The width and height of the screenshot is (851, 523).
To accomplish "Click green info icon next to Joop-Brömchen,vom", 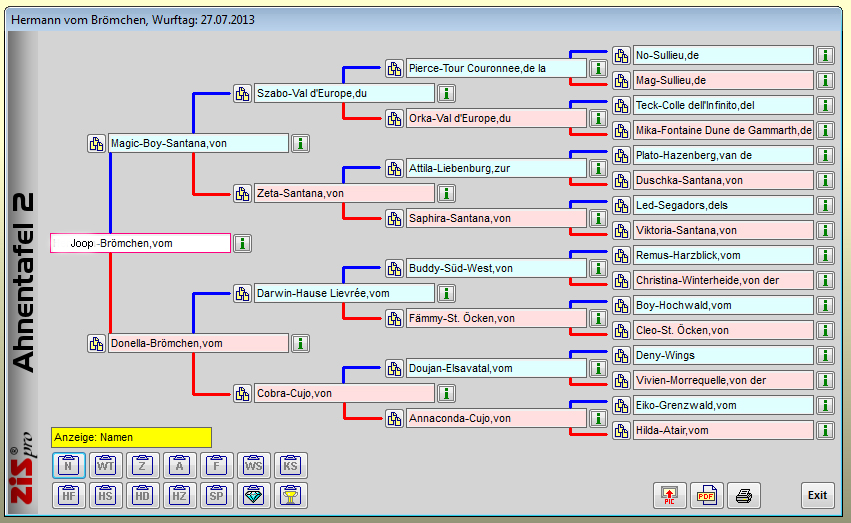I will point(242,243).
